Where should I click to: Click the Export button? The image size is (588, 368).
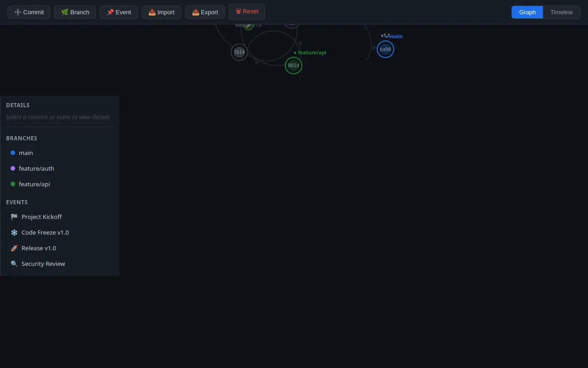point(205,12)
